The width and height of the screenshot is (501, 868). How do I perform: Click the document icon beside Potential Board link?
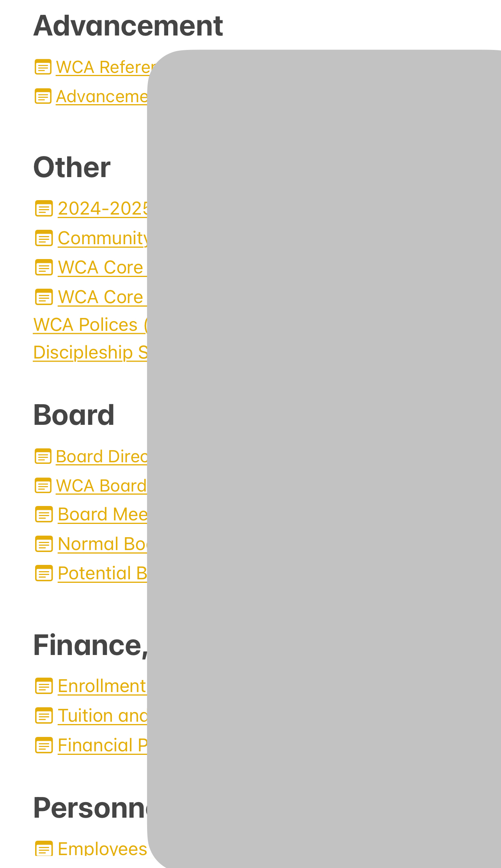coord(44,573)
